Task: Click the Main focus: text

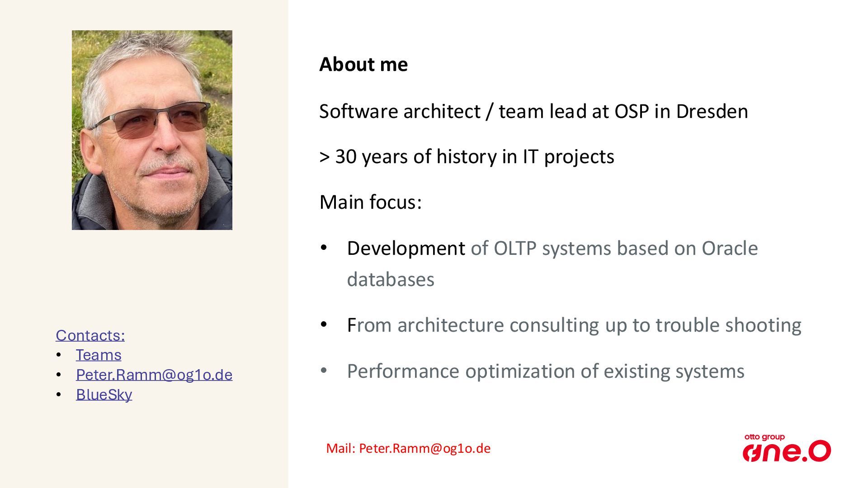Action: [370, 202]
